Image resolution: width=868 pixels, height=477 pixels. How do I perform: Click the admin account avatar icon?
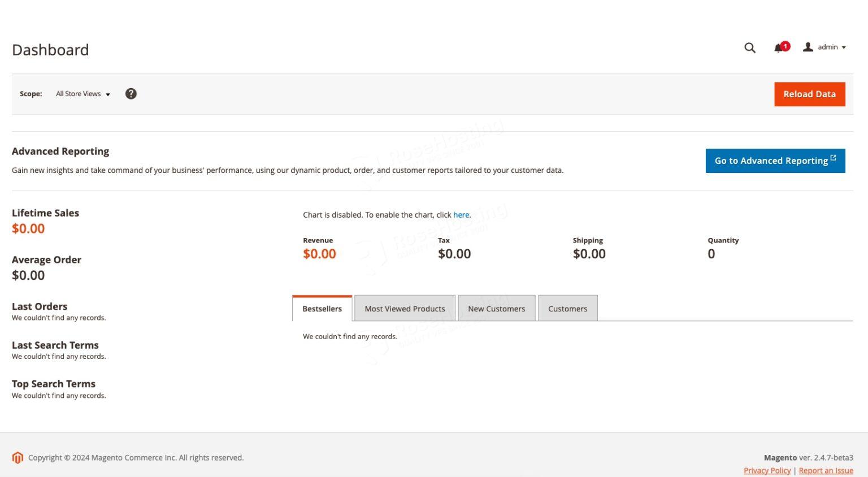(x=808, y=47)
